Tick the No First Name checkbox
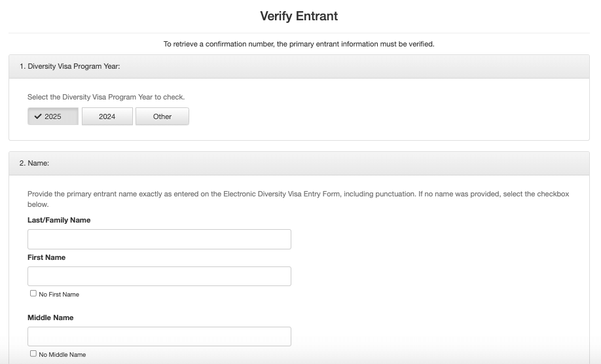This screenshot has width=601, height=364. pyautogui.click(x=33, y=294)
